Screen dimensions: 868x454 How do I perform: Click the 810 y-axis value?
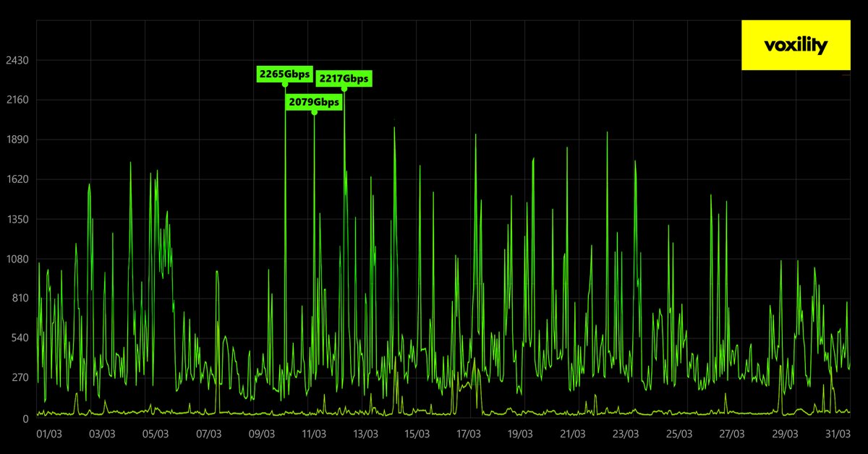point(19,298)
